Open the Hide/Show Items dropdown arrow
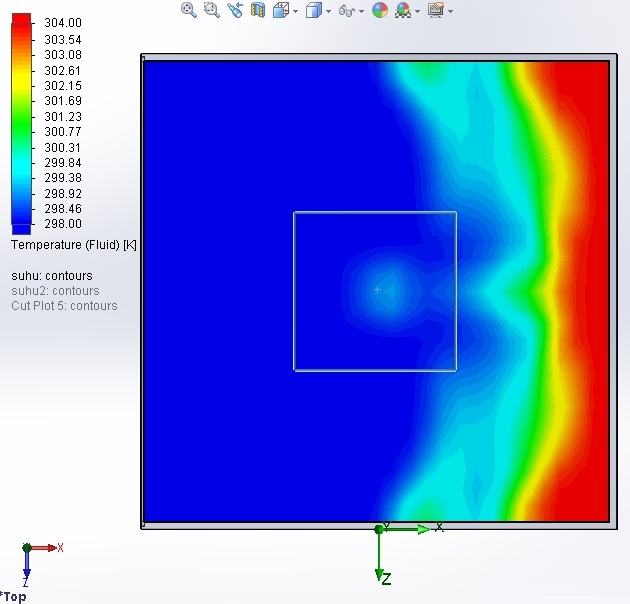Screen dimensions: 630x604 click(x=361, y=11)
